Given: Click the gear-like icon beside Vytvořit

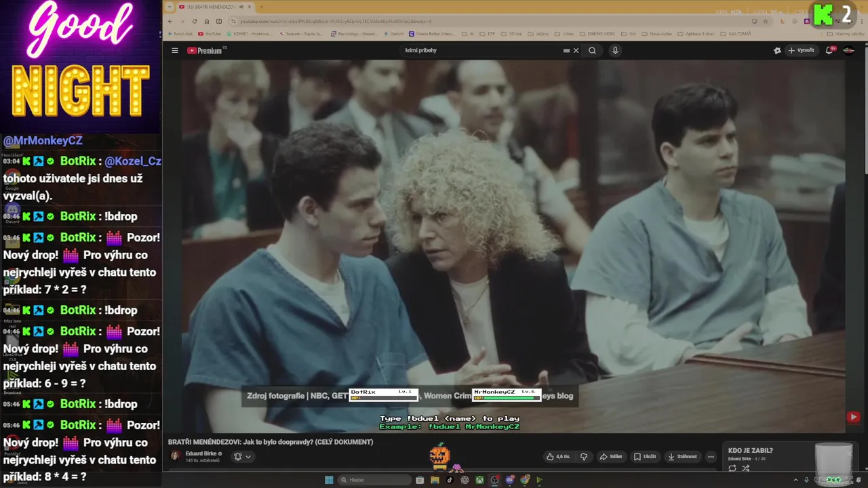Looking at the screenshot, I should click(x=777, y=51).
